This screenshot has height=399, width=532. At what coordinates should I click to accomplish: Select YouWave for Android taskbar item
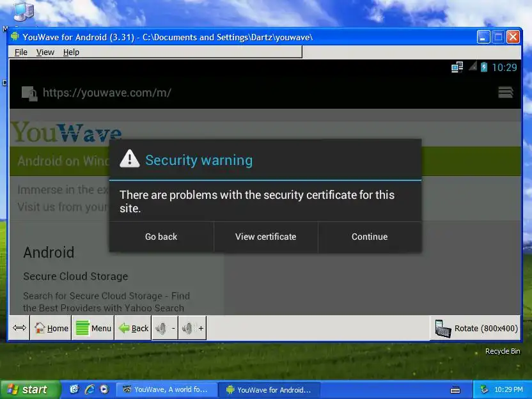[x=269, y=389]
